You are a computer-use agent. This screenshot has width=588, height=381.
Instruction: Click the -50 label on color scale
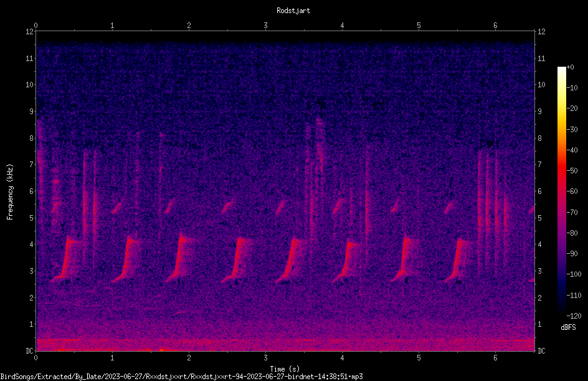tap(572, 170)
